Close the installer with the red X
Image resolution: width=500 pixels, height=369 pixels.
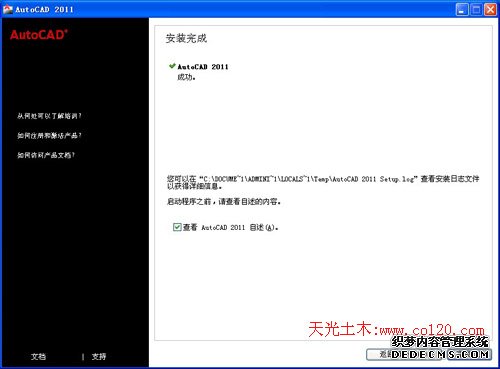[x=490, y=9]
